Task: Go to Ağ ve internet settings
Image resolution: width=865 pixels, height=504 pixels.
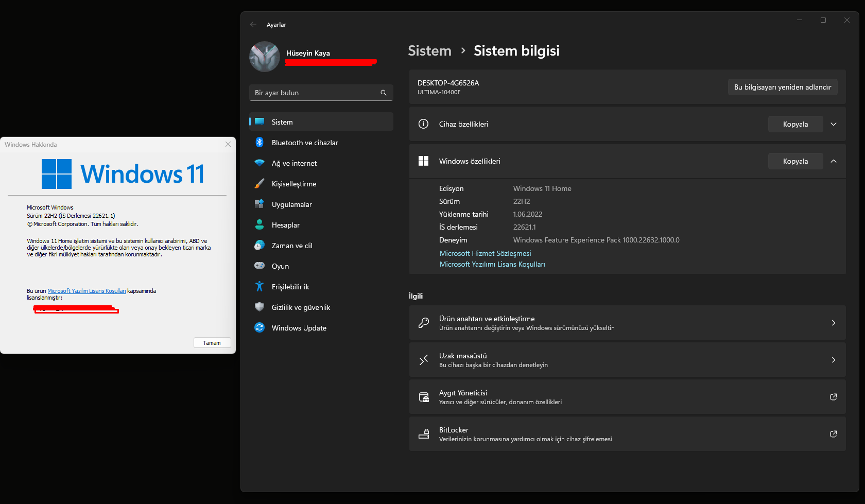Action: 321,163
